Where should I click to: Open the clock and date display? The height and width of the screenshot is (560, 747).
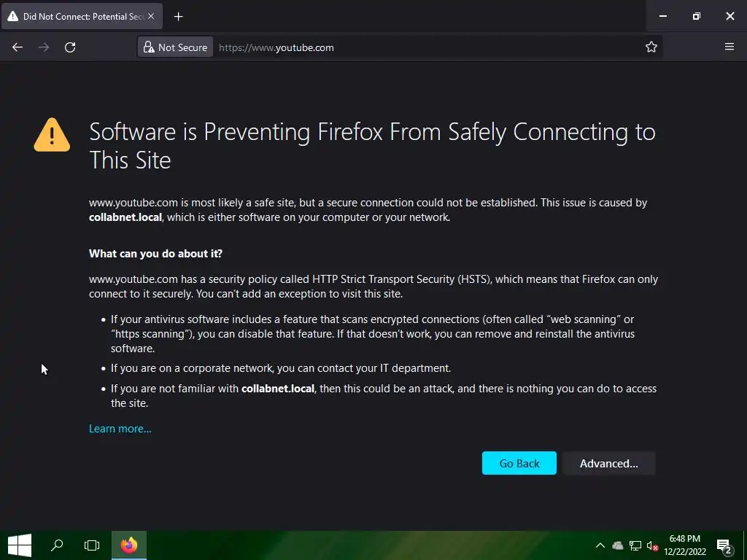pyautogui.click(x=685, y=545)
